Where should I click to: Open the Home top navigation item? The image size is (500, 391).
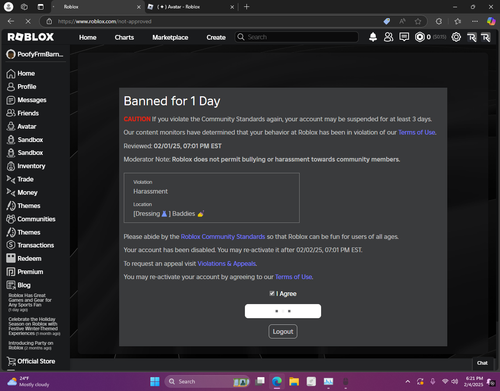(88, 37)
